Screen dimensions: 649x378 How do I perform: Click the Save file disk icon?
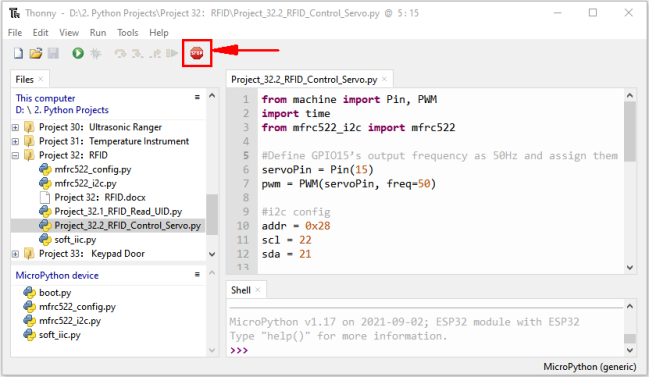(x=53, y=53)
